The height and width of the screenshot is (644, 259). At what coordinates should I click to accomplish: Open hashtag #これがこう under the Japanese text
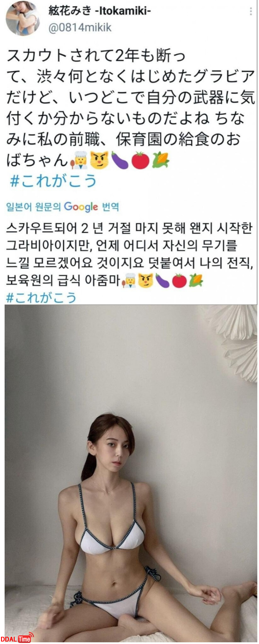(x=53, y=180)
